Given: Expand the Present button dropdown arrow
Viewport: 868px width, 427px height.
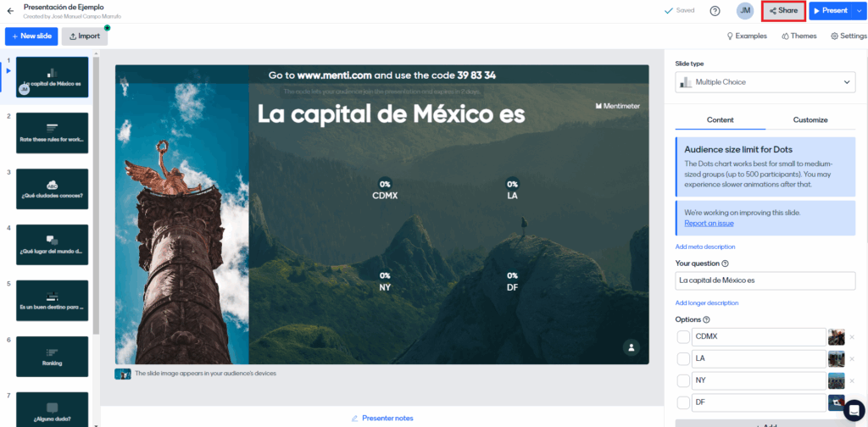Looking at the screenshot, I should pyautogui.click(x=860, y=11).
